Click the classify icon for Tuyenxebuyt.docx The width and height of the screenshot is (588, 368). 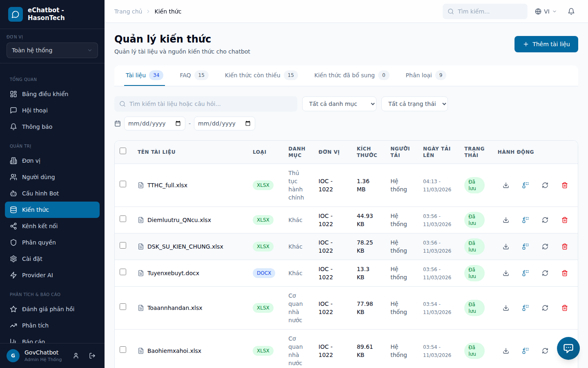coord(526,273)
